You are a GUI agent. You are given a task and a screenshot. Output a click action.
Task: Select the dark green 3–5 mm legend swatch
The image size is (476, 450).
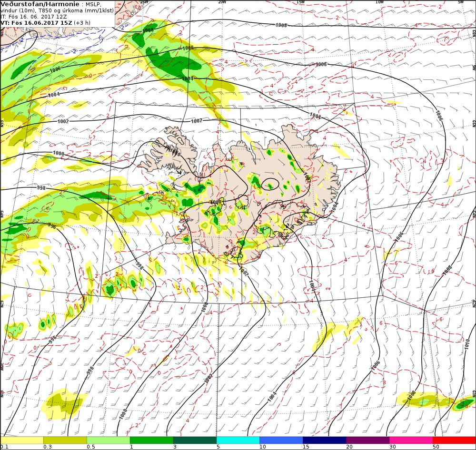(x=195, y=440)
